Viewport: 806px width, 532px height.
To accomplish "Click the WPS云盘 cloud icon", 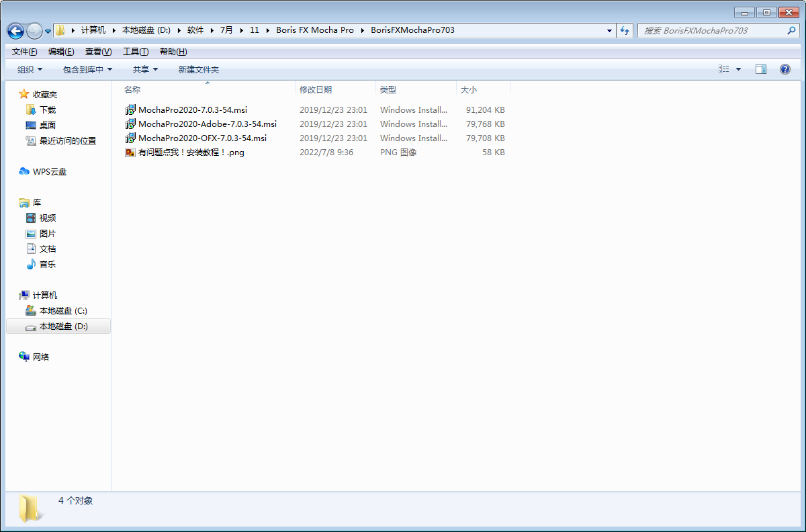I will (24, 171).
